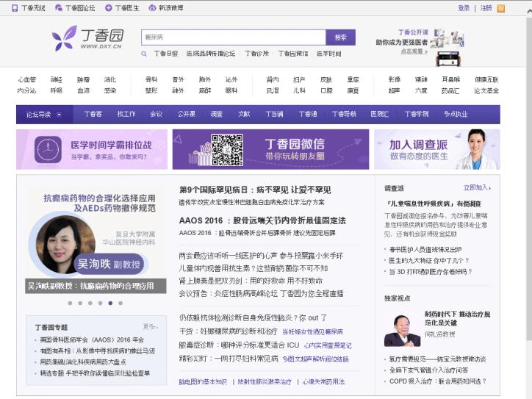Select the second slideshow indicator dot

tap(80, 303)
